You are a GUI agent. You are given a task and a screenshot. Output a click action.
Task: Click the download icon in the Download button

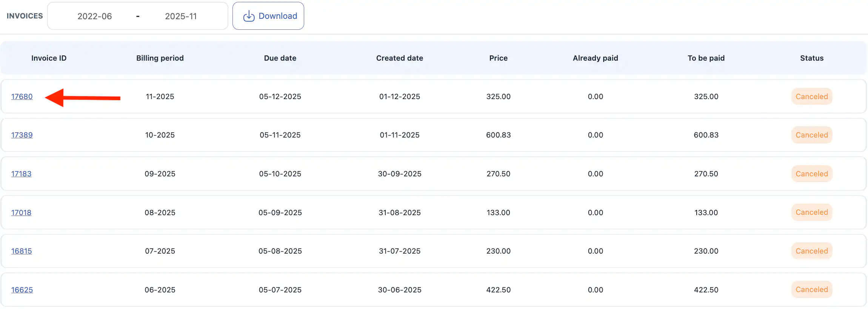(249, 16)
